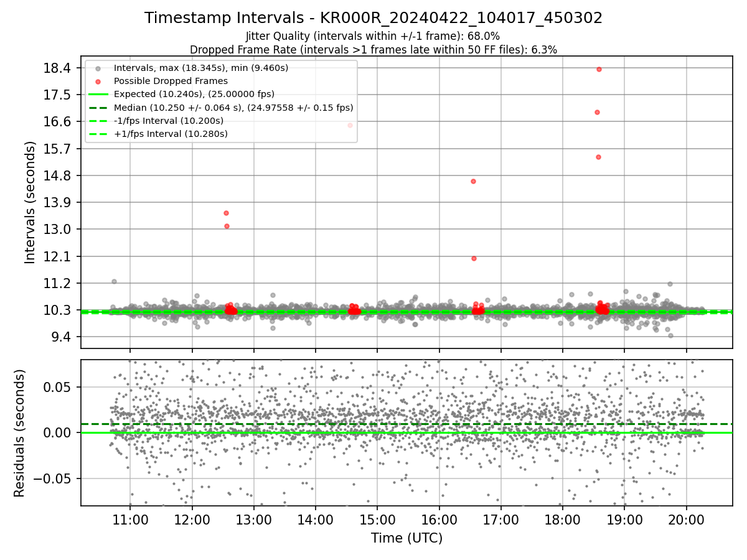Click the 'Jitter Quality' 68.0% subtitle
Image resolution: width=747 pixels, height=560 pixels.
pyautogui.click(x=373, y=36)
